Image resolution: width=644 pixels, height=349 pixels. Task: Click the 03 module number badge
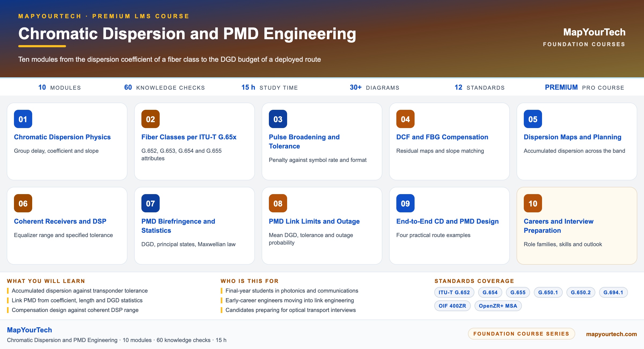(278, 119)
